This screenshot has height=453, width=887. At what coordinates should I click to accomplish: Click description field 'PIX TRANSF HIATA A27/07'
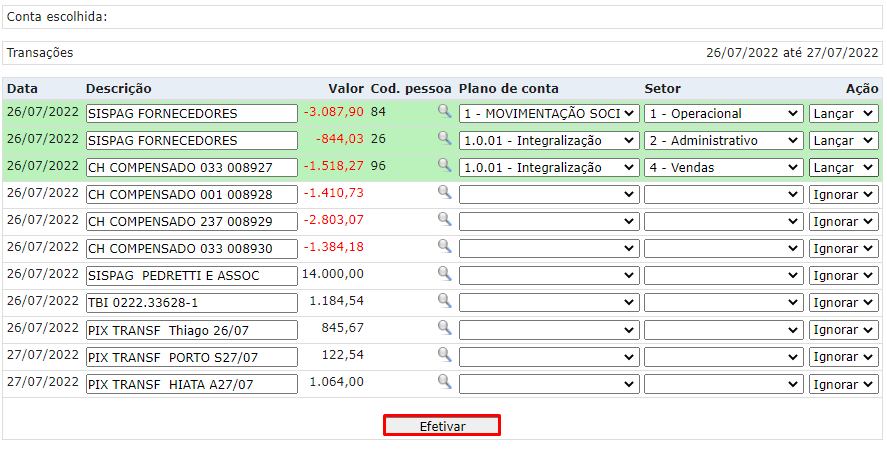click(x=192, y=385)
